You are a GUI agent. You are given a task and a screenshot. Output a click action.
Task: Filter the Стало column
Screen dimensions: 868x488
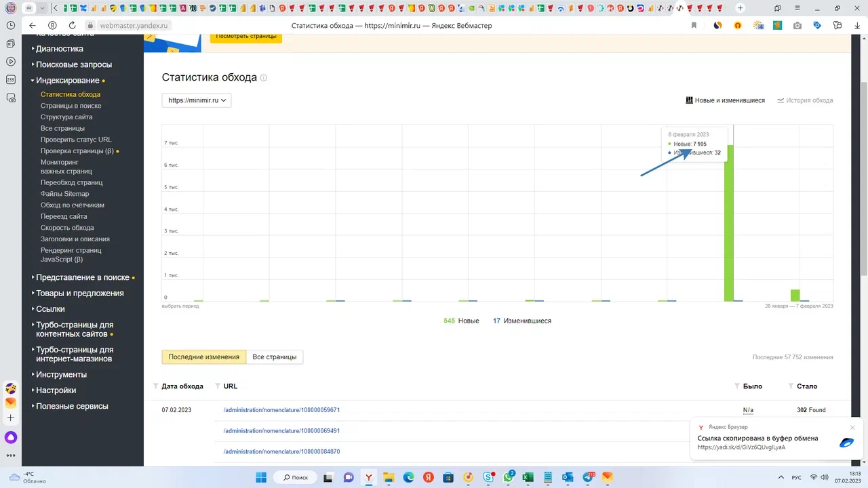791,386
